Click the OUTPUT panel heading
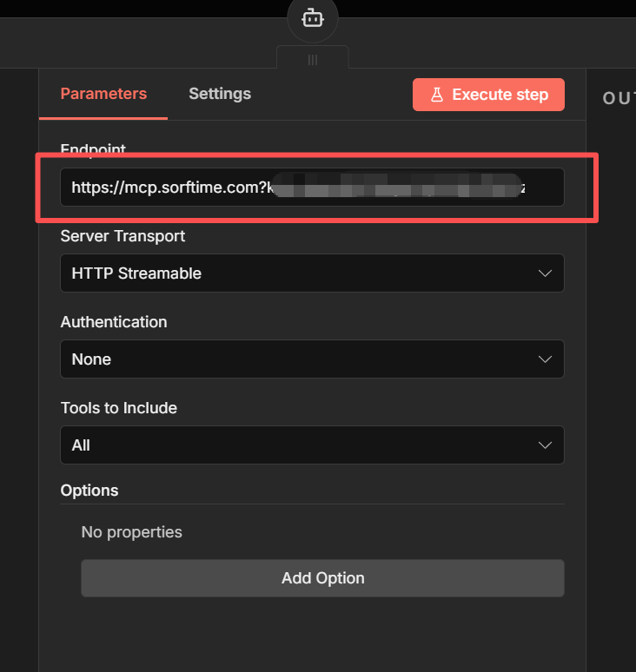This screenshot has width=636, height=672. click(x=619, y=98)
